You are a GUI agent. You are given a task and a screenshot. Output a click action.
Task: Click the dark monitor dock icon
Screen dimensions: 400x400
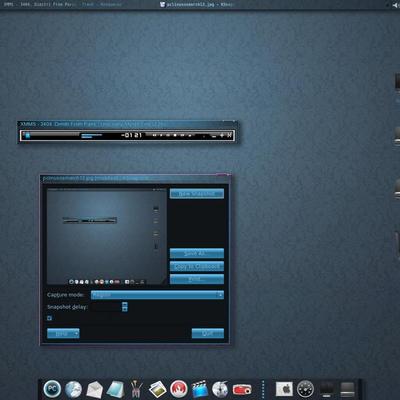click(x=327, y=389)
